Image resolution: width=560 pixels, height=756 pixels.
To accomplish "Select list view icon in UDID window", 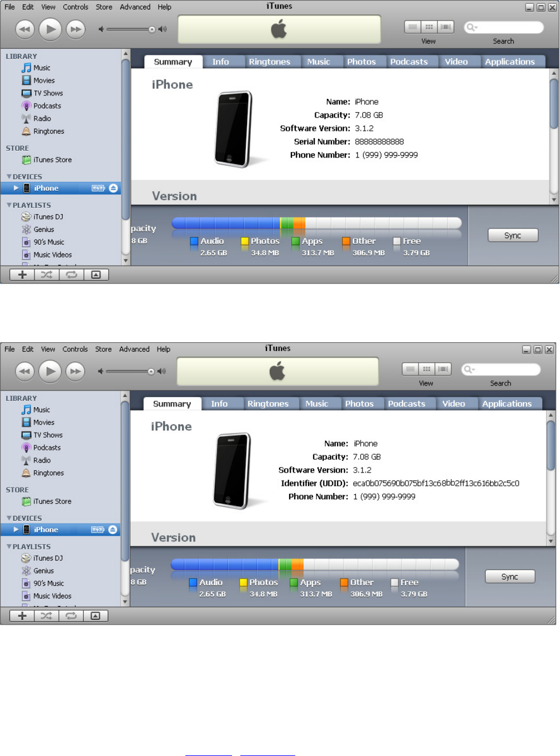I will (410, 369).
